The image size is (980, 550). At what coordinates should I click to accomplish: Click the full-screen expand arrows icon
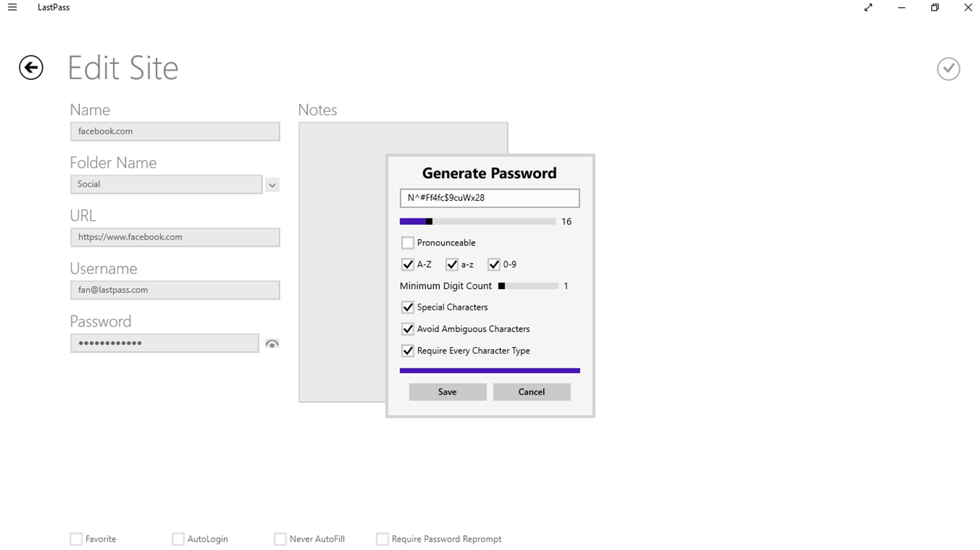click(868, 8)
